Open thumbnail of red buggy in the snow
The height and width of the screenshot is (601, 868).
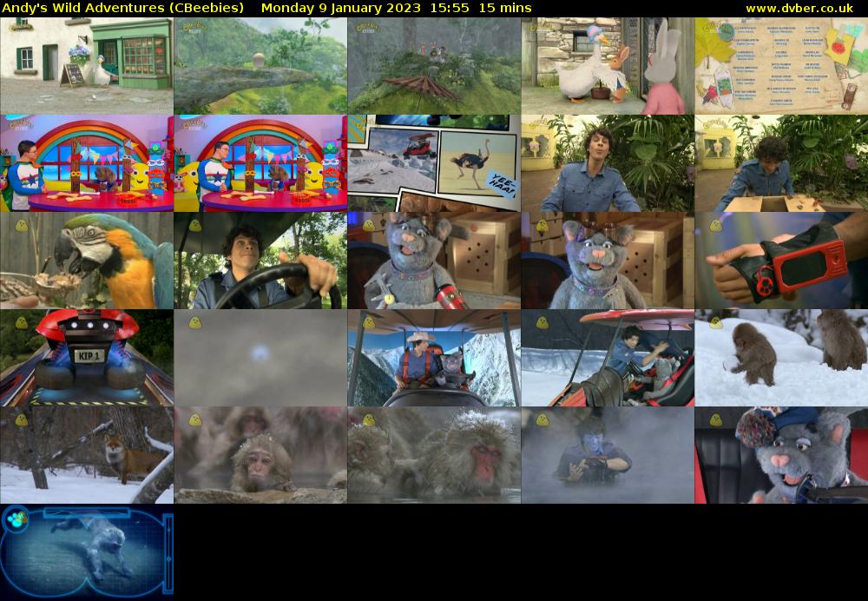[608, 358]
